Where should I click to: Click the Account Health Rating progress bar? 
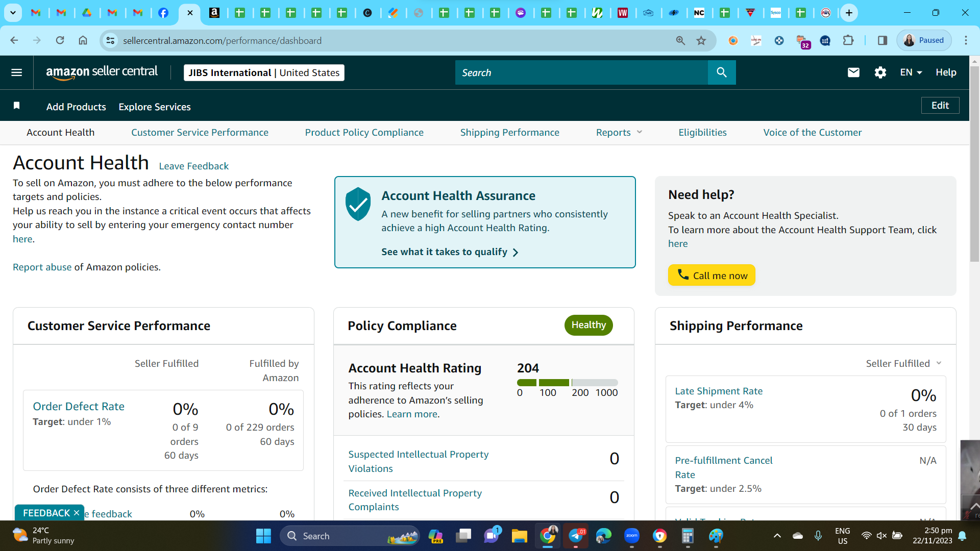[x=567, y=383]
